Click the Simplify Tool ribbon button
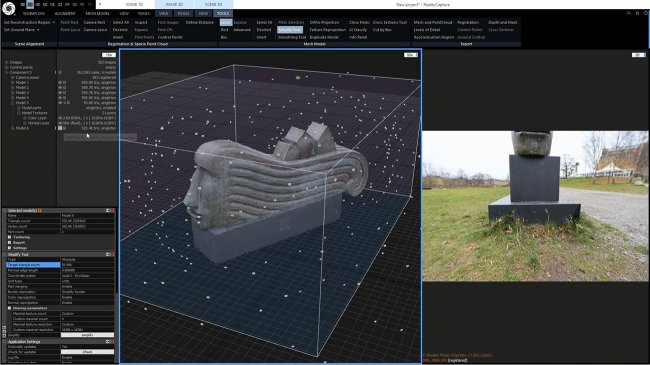 pos(290,30)
